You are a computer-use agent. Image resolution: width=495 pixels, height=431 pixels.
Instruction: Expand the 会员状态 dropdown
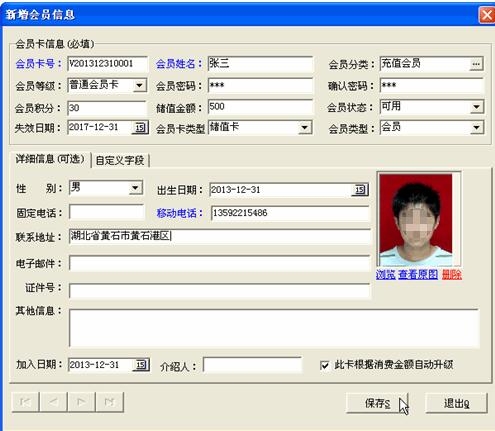pos(476,107)
